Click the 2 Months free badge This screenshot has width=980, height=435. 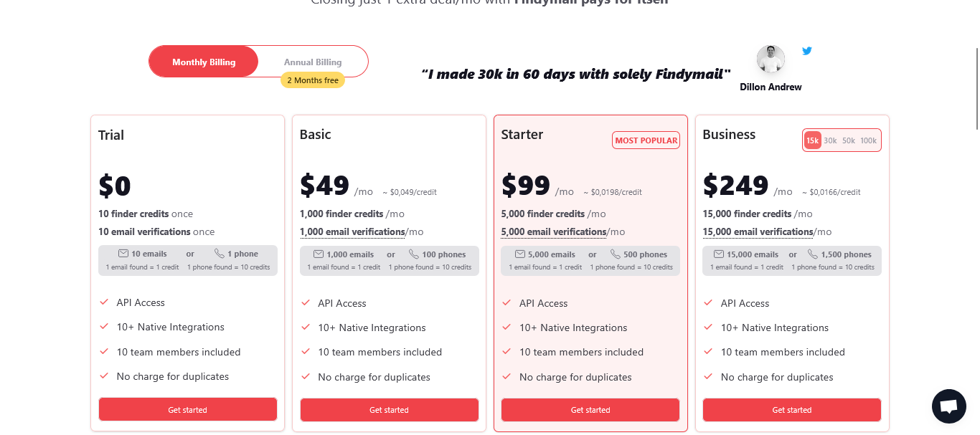coord(313,80)
